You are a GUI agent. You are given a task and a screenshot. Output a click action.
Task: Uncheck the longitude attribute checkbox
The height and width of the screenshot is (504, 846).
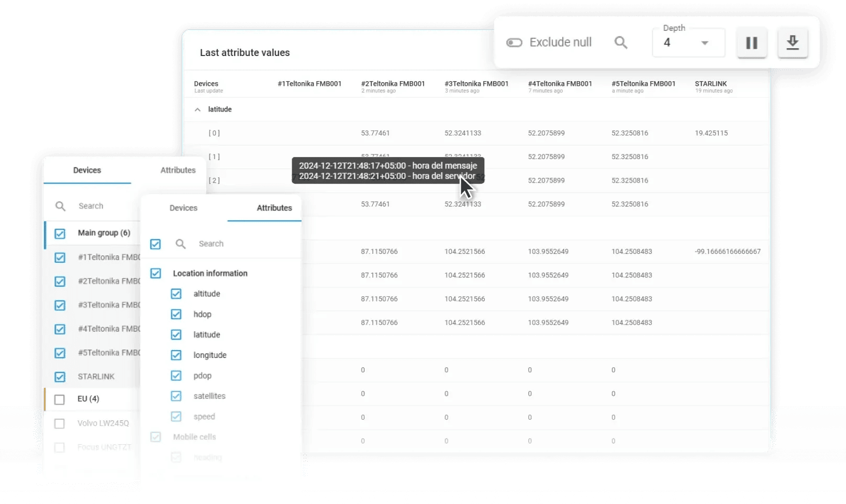coord(176,355)
